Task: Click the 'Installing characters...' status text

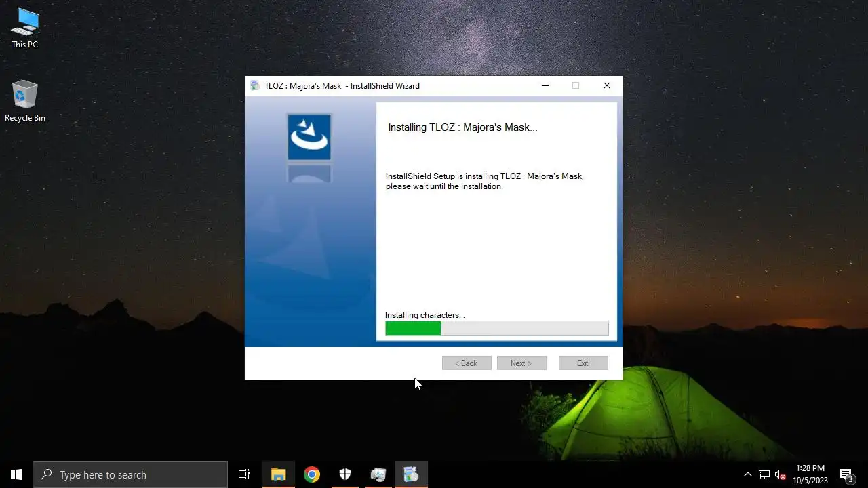Action: (x=425, y=315)
